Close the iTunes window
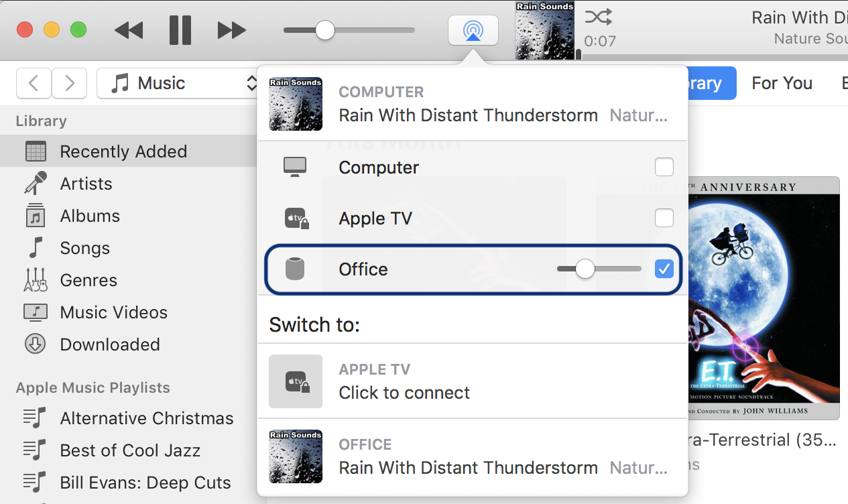Screen dimensions: 848x504 25,30
